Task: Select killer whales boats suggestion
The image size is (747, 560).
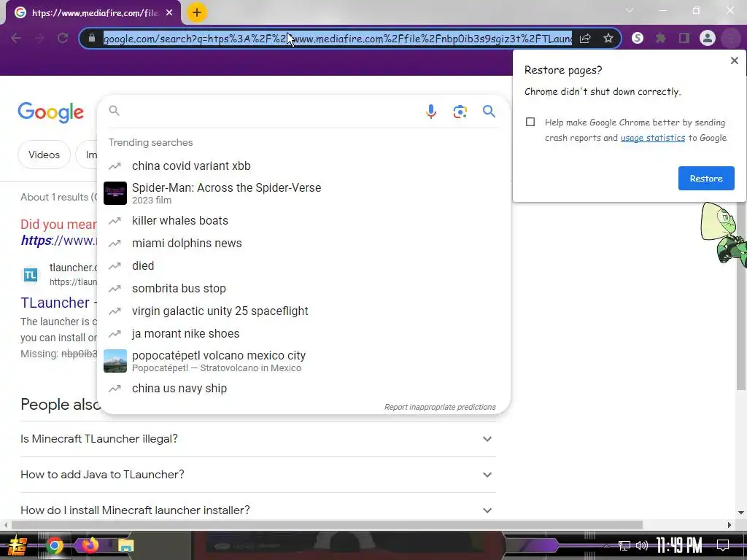Action: (303, 220)
